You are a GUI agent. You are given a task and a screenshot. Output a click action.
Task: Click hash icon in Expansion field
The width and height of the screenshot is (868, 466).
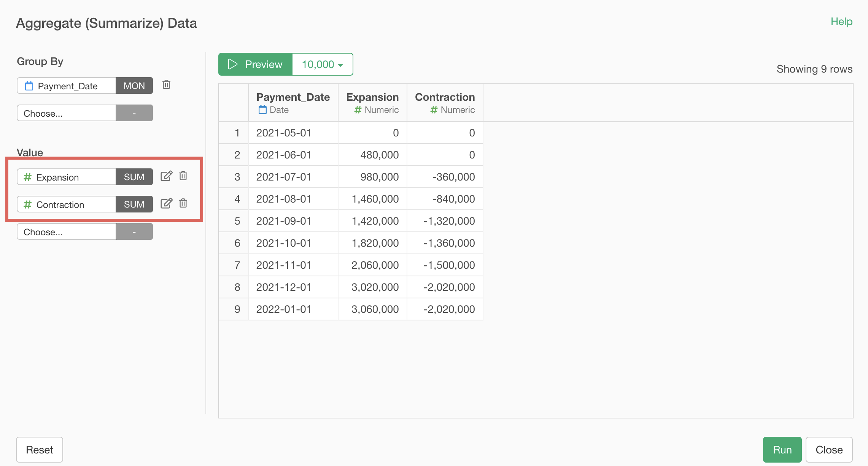click(27, 177)
